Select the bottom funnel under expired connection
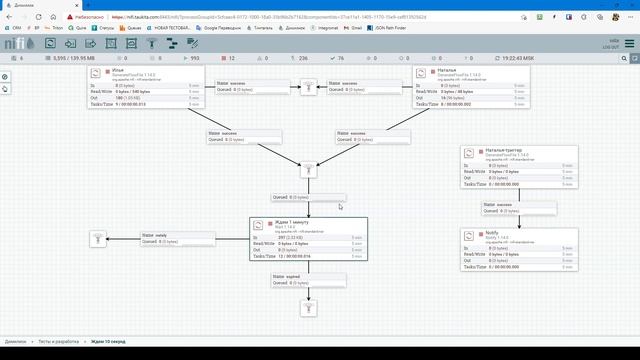Screen dimensions: 640x360 [x=309, y=308]
